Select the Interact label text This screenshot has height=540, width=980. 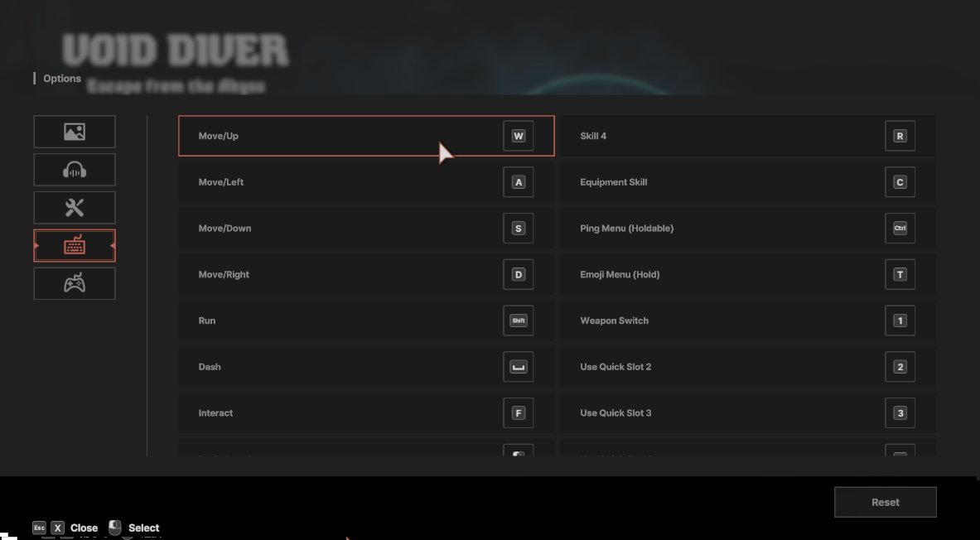[x=215, y=413]
